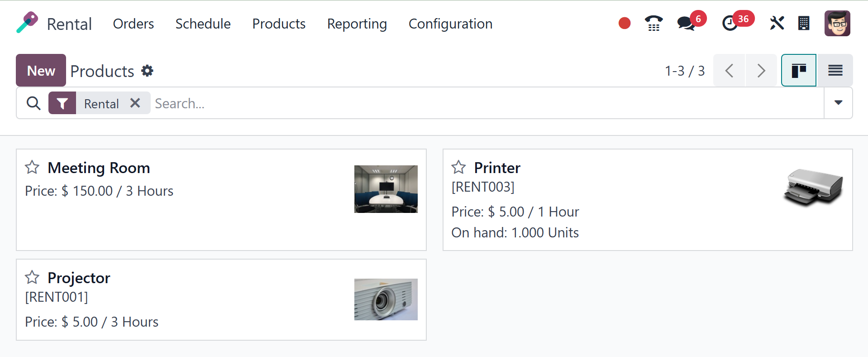Go to next page arrow
The width and height of the screenshot is (868, 357).
(761, 71)
